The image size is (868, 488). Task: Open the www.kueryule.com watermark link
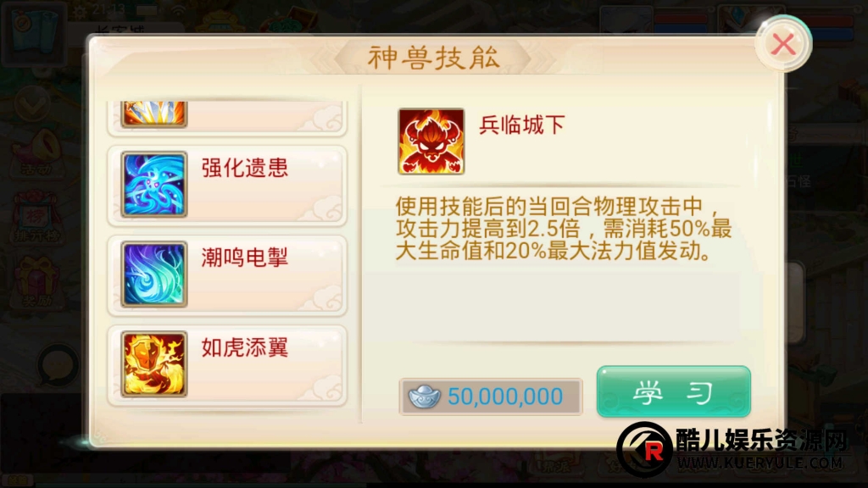click(760, 463)
